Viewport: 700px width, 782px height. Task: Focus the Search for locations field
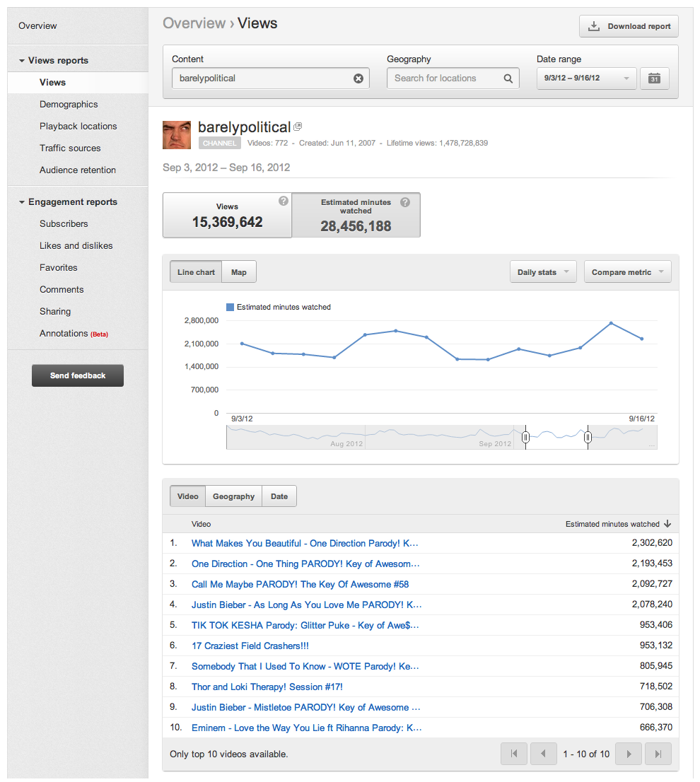tap(453, 78)
